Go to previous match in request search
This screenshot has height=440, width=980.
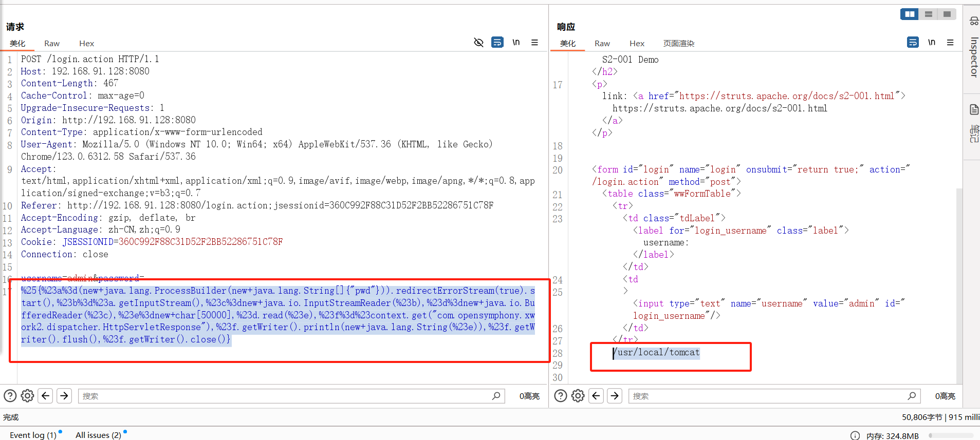click(x=46, y=396)
